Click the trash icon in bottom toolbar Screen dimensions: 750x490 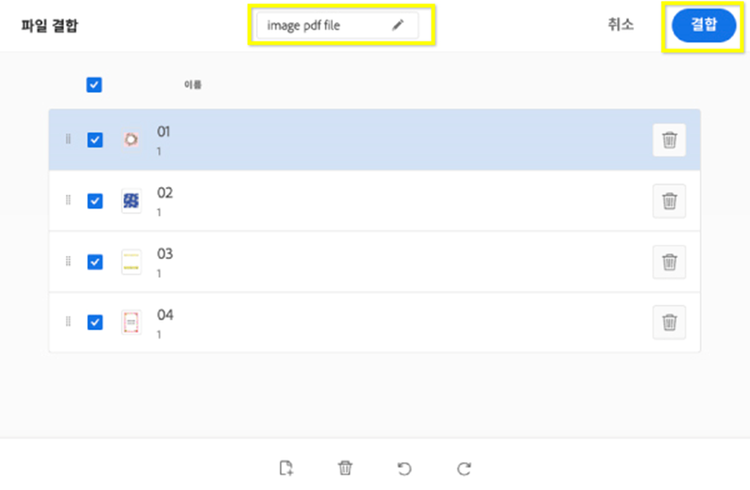pyautogui.click(x=345, y=468)
